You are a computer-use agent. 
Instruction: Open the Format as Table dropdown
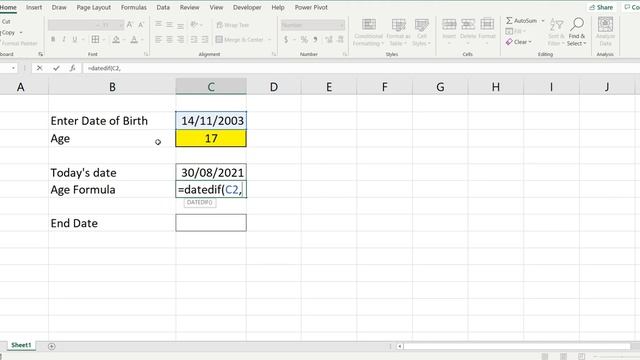398,32
